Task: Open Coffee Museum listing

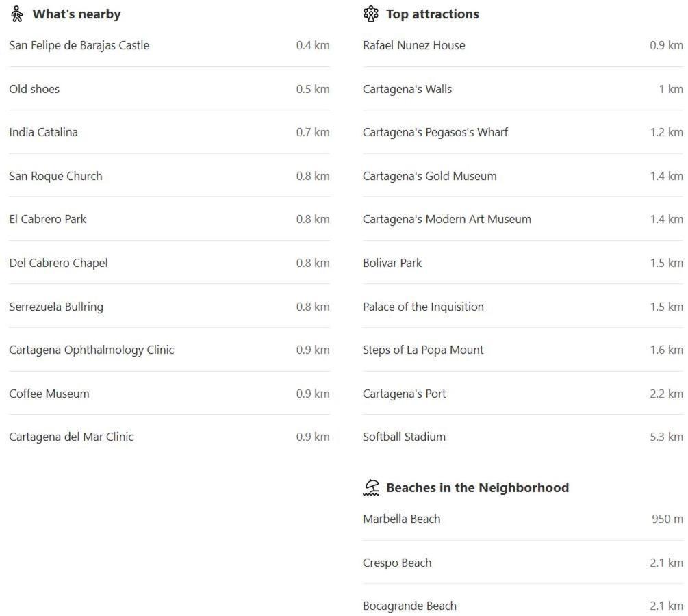Action: (x=49, y=394)
